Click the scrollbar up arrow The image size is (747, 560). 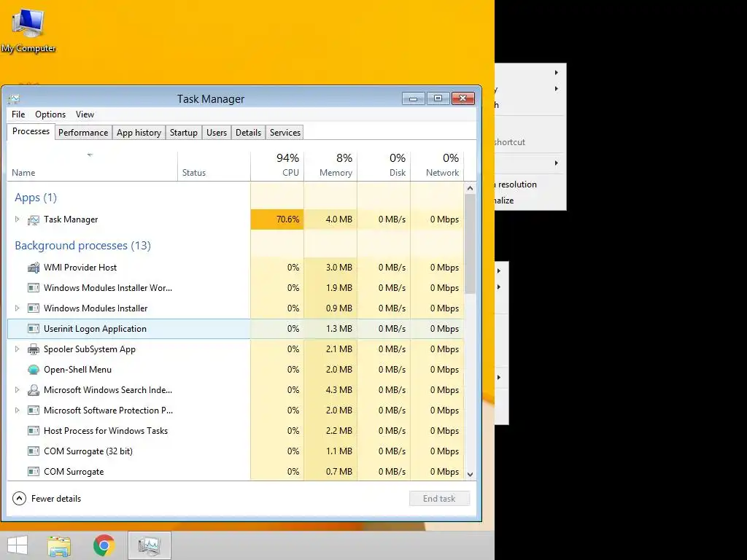click(470, 189)
